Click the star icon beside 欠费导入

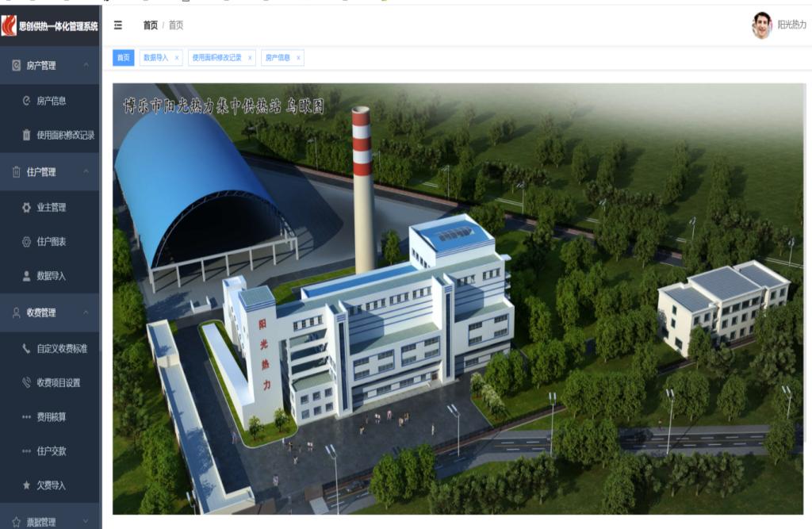pos(26,485)
